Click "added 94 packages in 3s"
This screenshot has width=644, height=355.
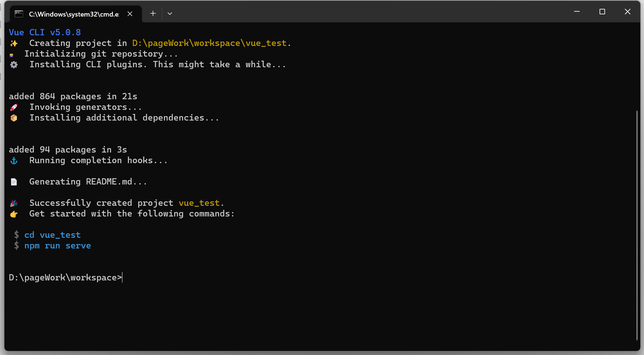tap(68, 150)
